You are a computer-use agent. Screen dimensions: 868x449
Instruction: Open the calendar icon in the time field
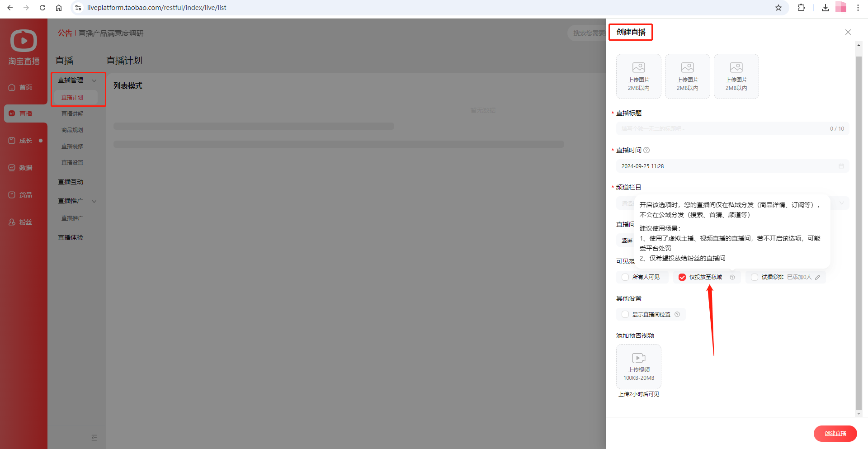pyautogui.click(x=841, y=166)
